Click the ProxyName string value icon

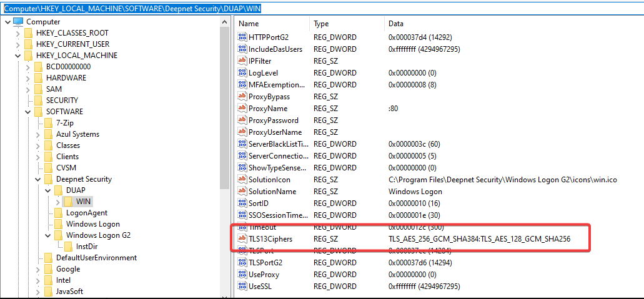coord(243,109)
